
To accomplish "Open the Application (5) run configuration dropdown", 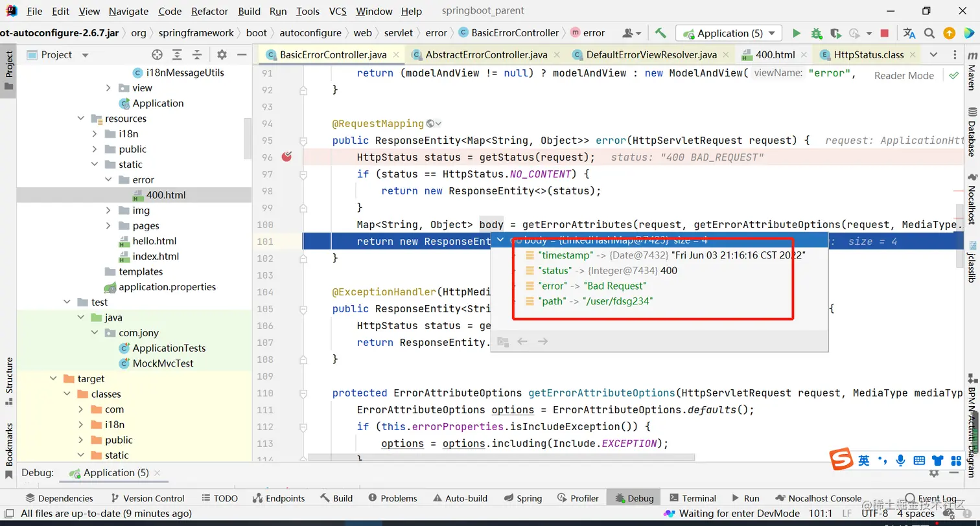I will [729, 33].
